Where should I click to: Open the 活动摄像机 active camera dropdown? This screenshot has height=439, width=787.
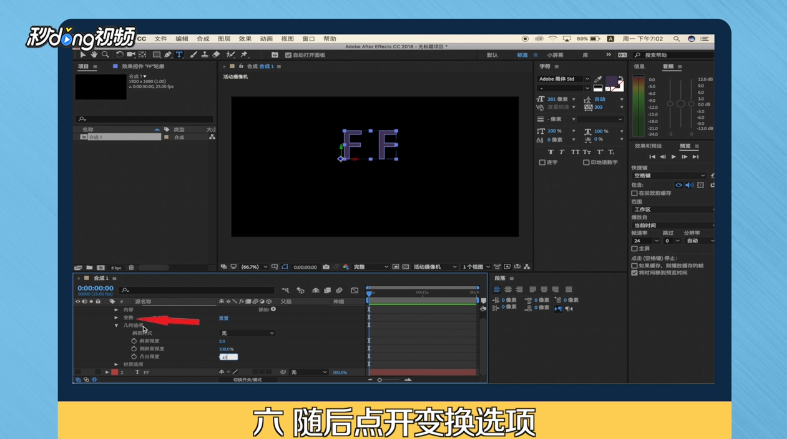point(435,267)
